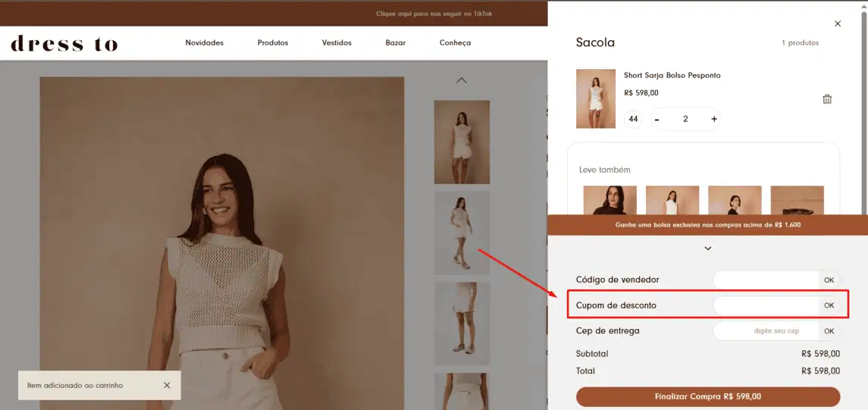Open the Novidades menu
The height and width of the screenshot is (410, 868).
pos(204,42)
